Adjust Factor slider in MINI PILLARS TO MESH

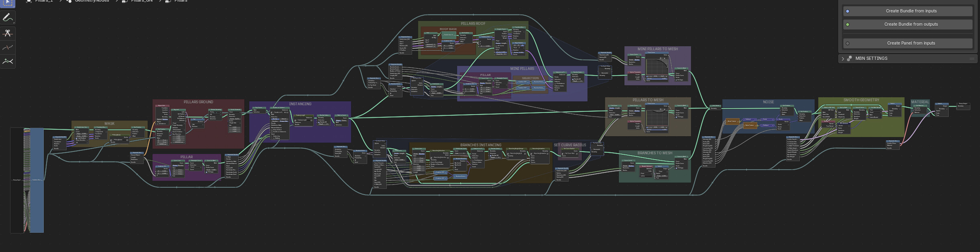pos(656,79)
